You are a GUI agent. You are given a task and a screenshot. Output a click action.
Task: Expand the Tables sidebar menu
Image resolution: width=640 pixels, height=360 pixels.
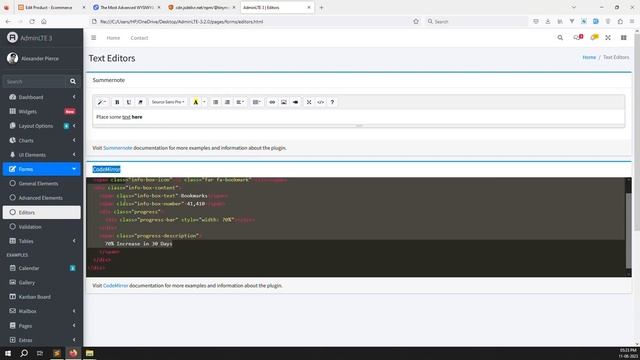click(x=42, y=241)
